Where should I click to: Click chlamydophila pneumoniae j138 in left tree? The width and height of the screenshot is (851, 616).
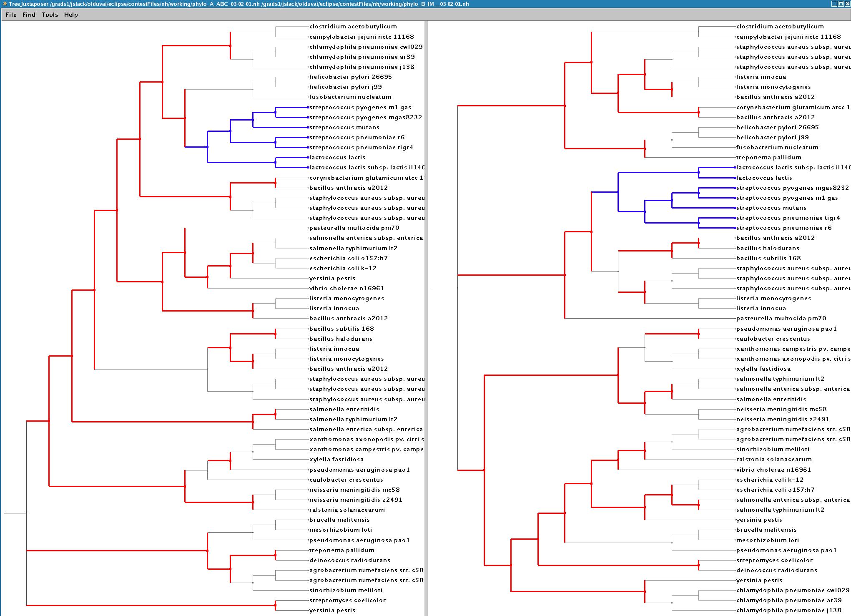pos(362,67)
